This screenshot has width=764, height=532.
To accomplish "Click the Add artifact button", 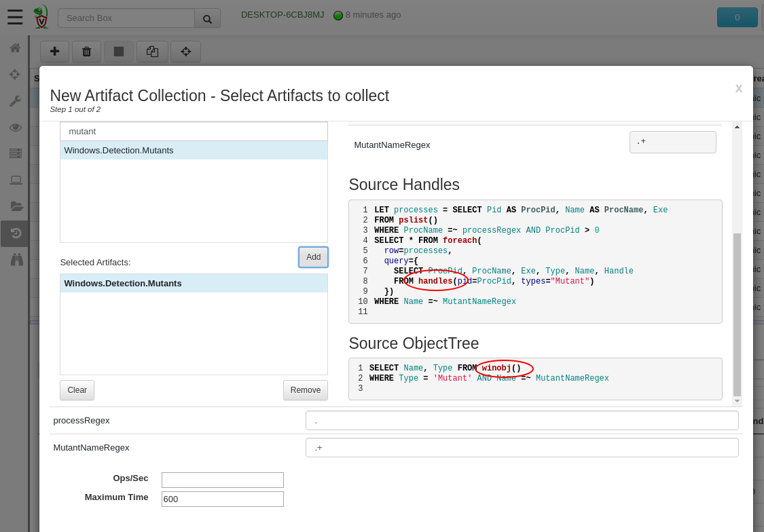I will (313, 257).
